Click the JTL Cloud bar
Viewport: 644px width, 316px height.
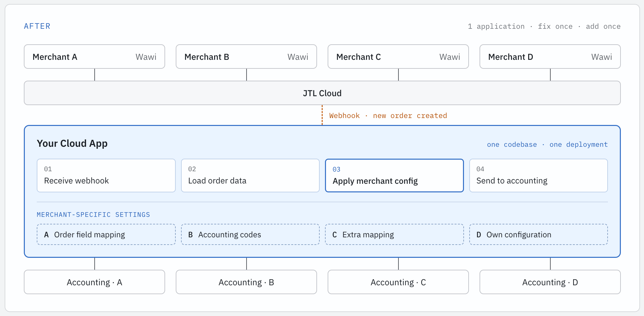(x=322, y=93)
